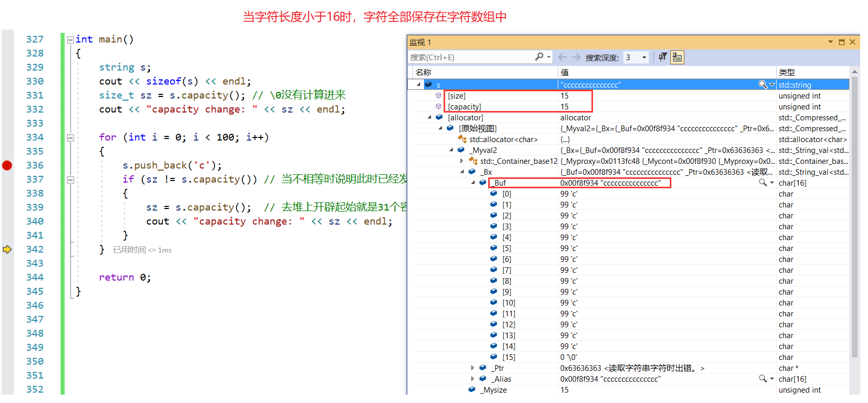Select the [size] row value 15

click(x=564, y=96)
